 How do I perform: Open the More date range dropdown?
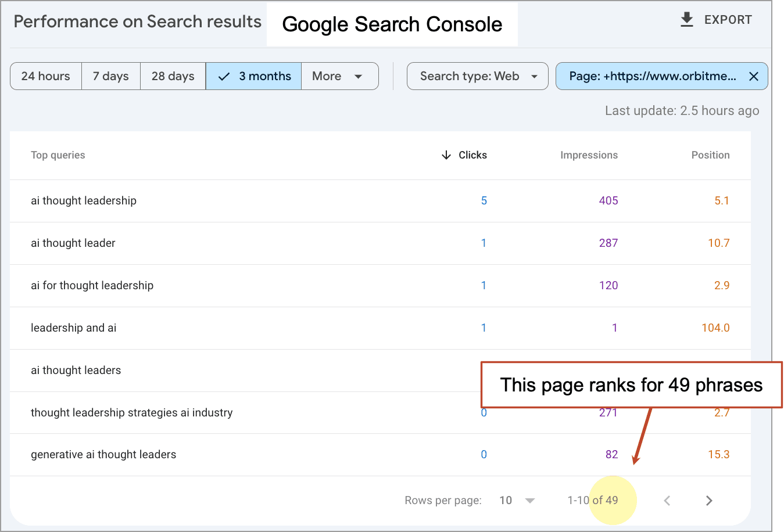339,76
